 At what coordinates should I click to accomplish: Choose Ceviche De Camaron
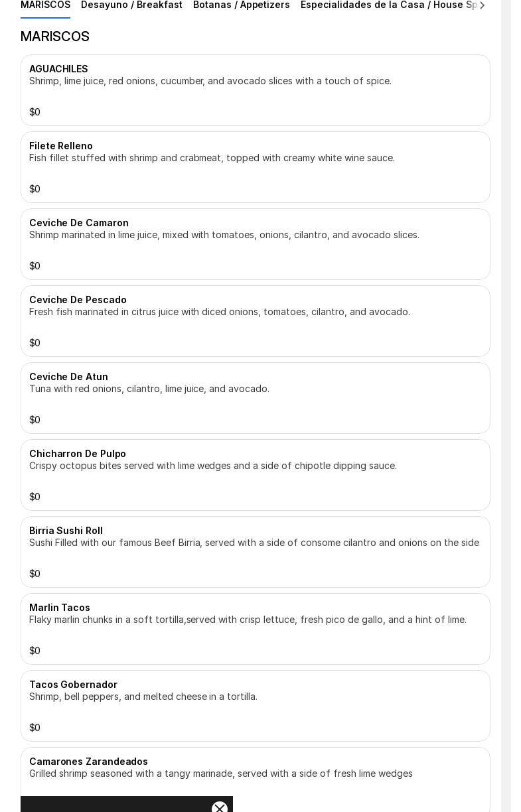[256, 244]
